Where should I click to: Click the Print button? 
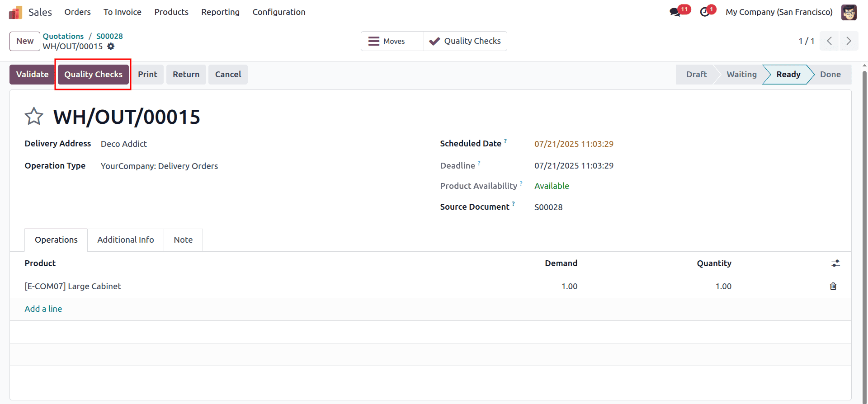[x=147, y=75]
